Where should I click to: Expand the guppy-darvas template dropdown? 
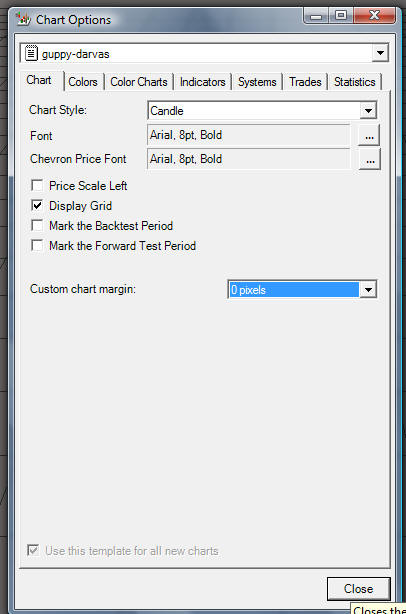pyautogui.click(x=380, y=53)
